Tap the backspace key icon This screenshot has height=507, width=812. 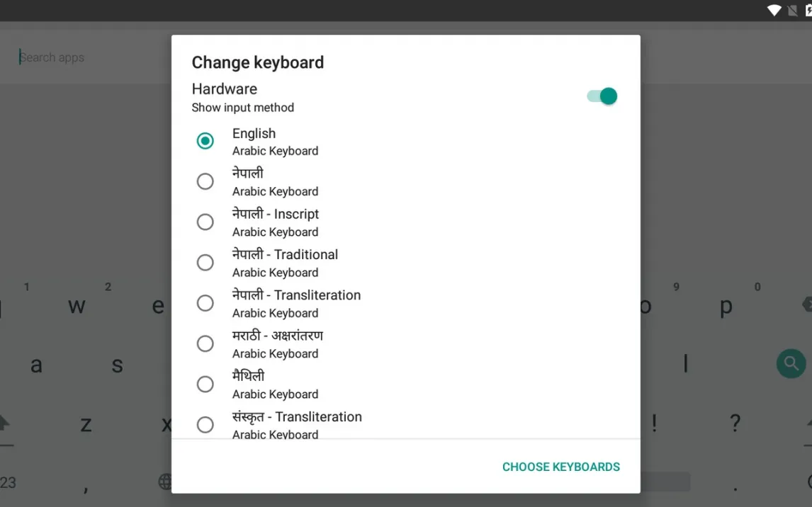coord(807,304)
